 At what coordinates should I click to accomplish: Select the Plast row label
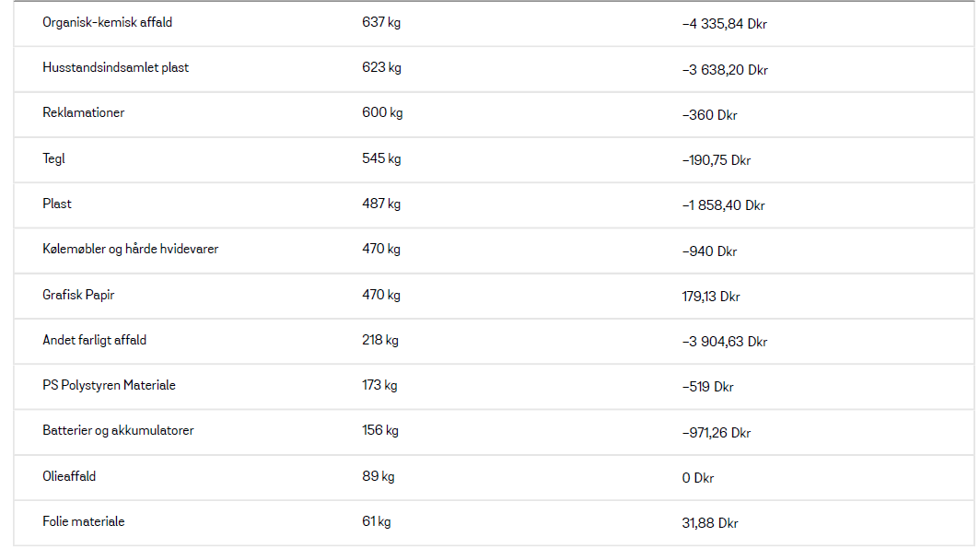tap(57, 204)
